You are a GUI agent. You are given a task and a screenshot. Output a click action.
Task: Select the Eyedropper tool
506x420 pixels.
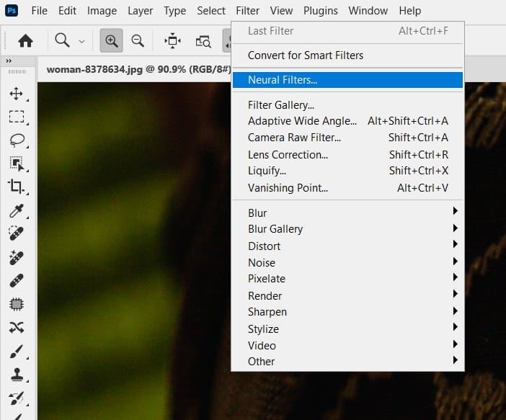[x=17, y=210]
